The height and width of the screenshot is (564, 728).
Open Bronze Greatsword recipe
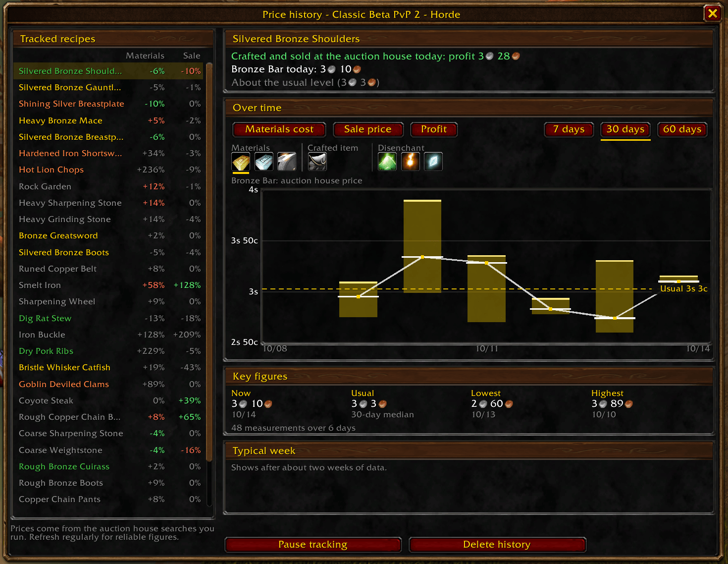pyautogui.click(x=109, y=235)
